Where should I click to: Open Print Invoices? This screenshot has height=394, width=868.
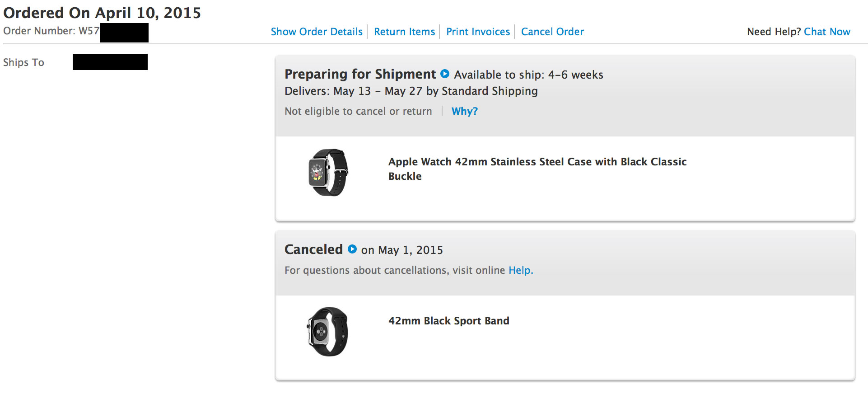pos(478,32)
